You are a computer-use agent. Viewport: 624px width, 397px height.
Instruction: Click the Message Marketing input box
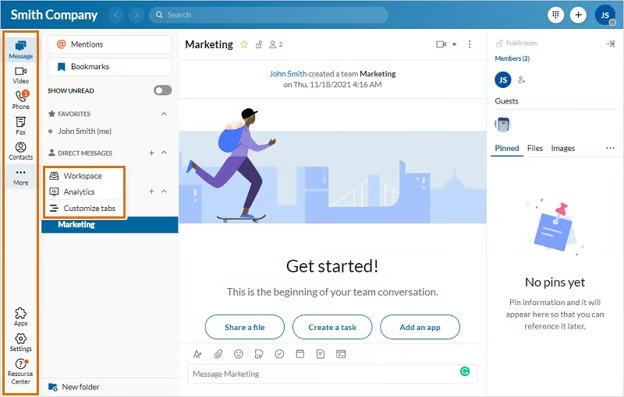[x=332, y=374]
